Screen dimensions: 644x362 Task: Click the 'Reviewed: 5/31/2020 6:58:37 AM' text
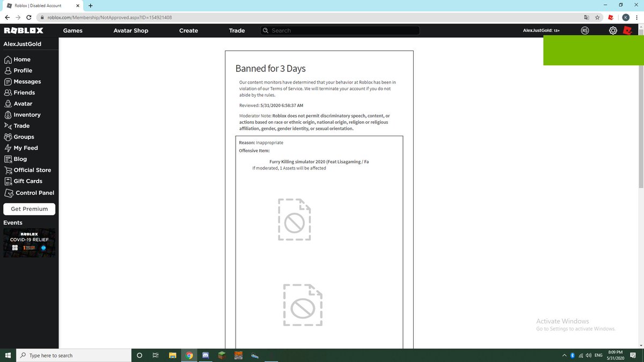pos(271,105)
